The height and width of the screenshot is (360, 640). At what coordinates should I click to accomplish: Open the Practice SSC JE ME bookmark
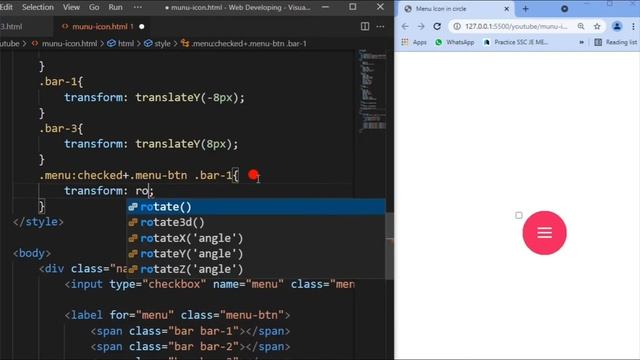(x=516, y=42)
